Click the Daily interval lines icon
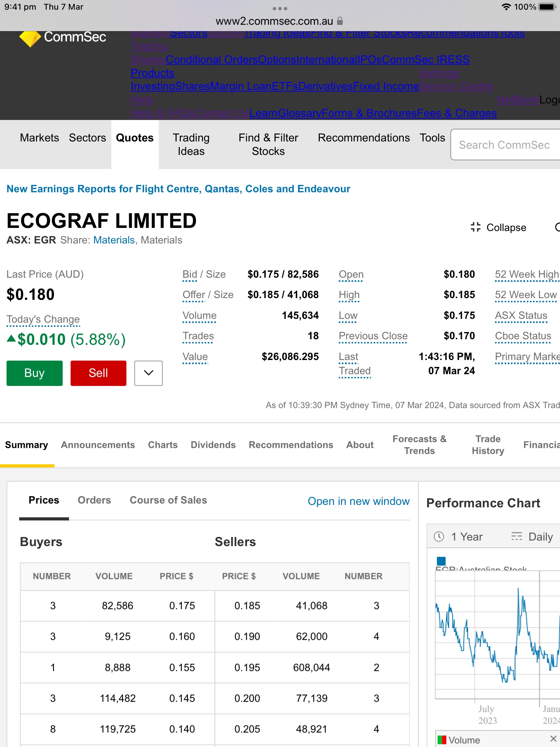 516,536
